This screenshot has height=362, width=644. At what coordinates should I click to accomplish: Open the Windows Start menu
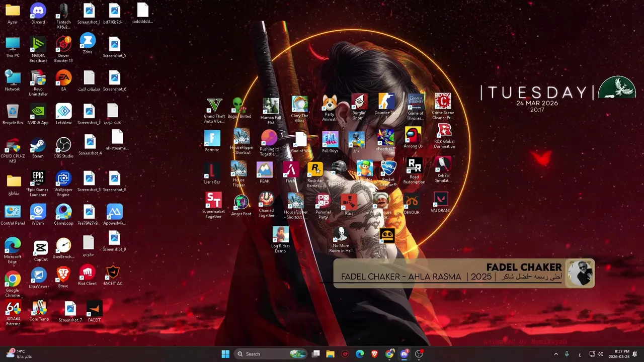pyautogui.click(x=225, y=354)
